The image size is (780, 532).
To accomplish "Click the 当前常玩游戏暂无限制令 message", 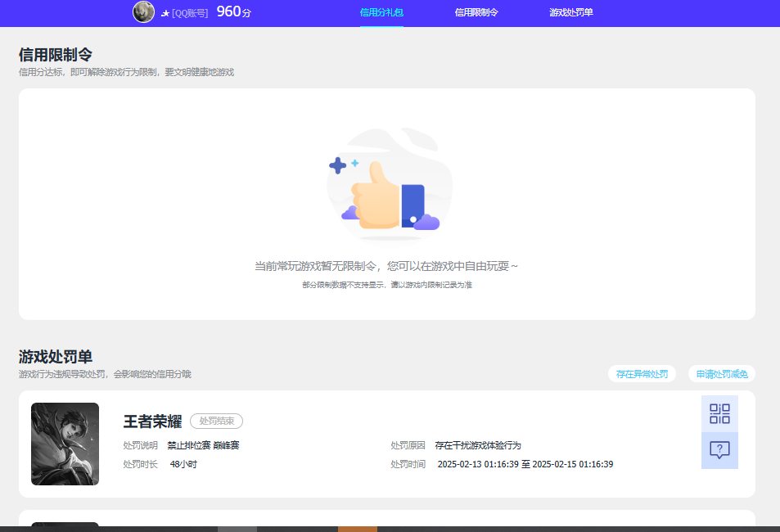I will coord(386,266).
